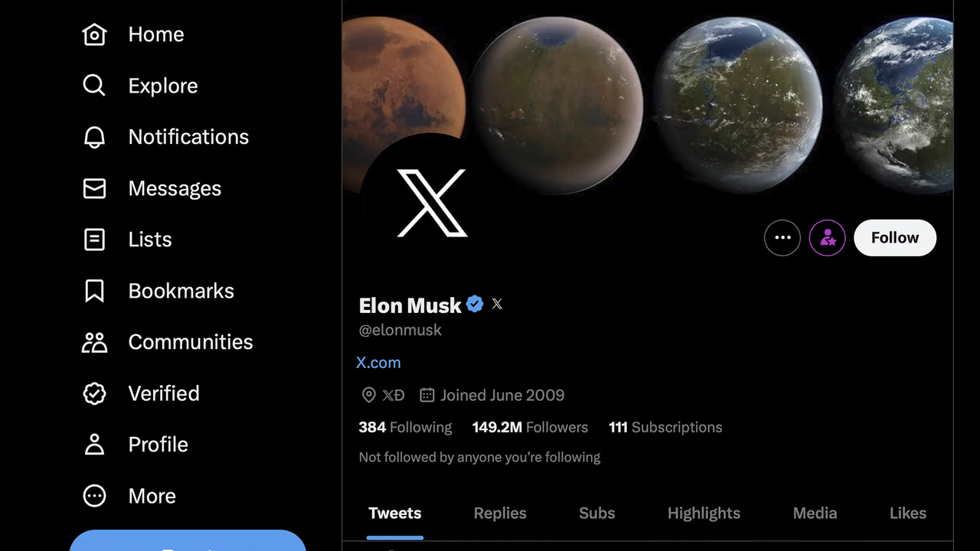Image resolution: width=980 pixels, height=551 pixels.
Task: Open Explore via magnifier icon
Action: tap(94, 86)
